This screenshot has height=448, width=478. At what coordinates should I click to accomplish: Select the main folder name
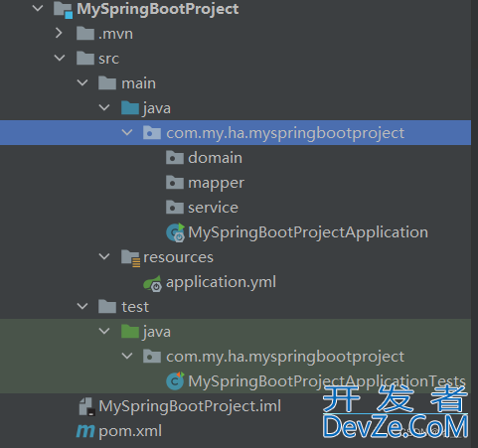pos(138,83)
